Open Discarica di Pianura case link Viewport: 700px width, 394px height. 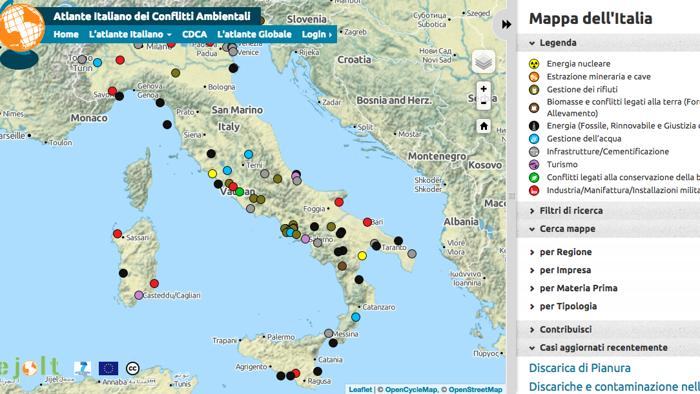point(580,368)
